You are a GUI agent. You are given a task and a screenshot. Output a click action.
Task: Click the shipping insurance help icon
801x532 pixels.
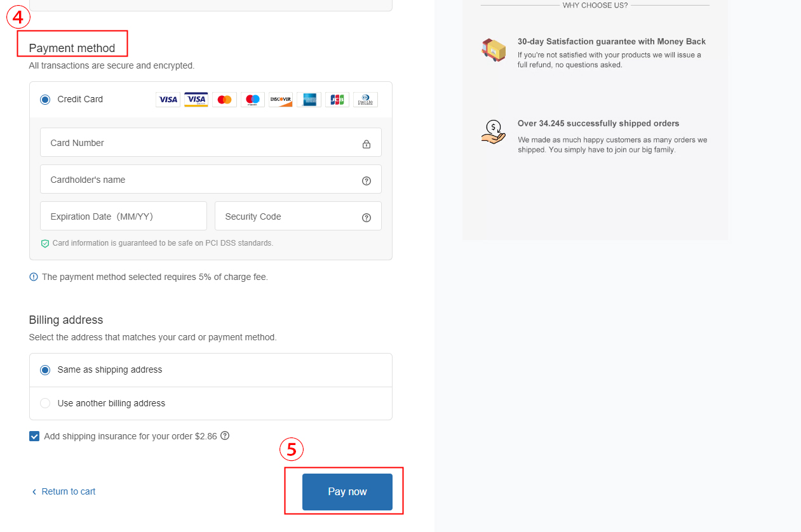click(x=225, y=436)
